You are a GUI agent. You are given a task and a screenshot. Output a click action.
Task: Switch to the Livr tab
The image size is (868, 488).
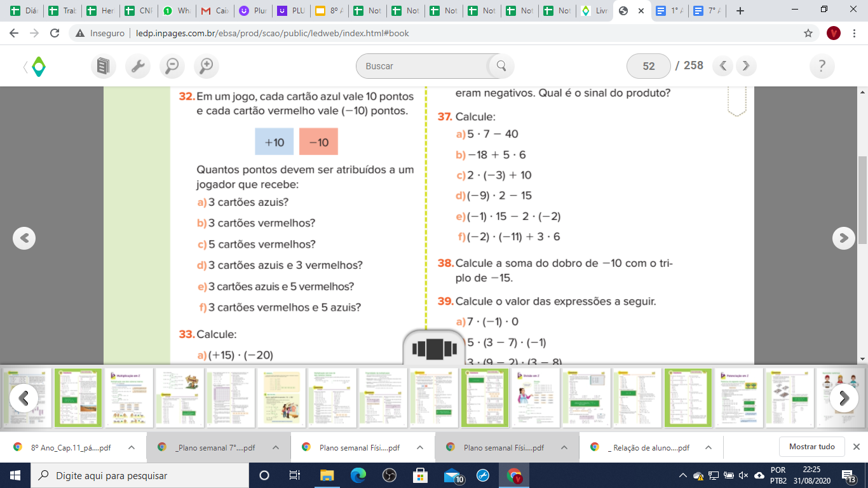594,11
